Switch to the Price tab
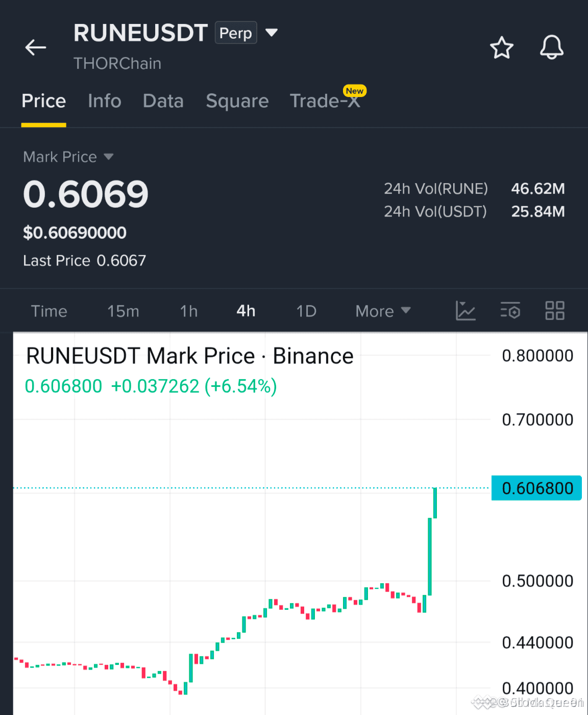588x715 pixels. [43, 101]
